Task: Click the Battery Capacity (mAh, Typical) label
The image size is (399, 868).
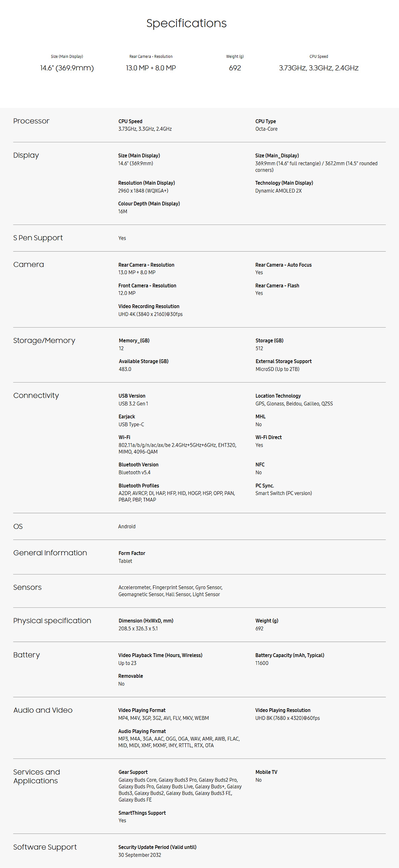Action: click(x=290, y=655)
